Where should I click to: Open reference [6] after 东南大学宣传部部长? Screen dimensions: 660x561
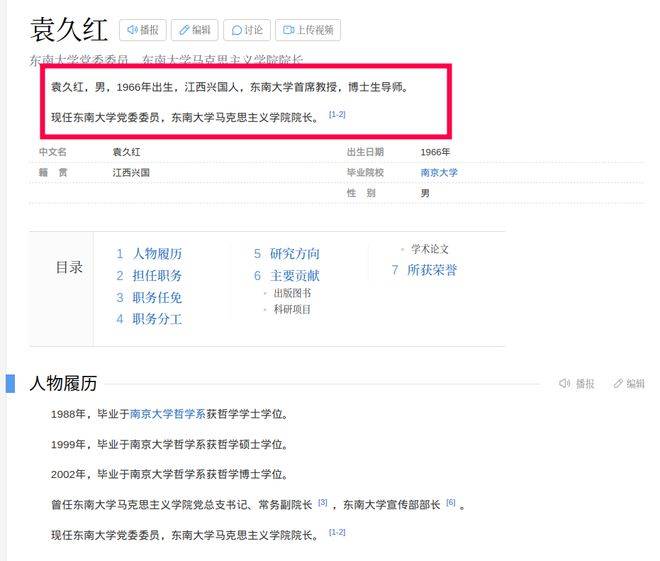(x=451, y=502)
